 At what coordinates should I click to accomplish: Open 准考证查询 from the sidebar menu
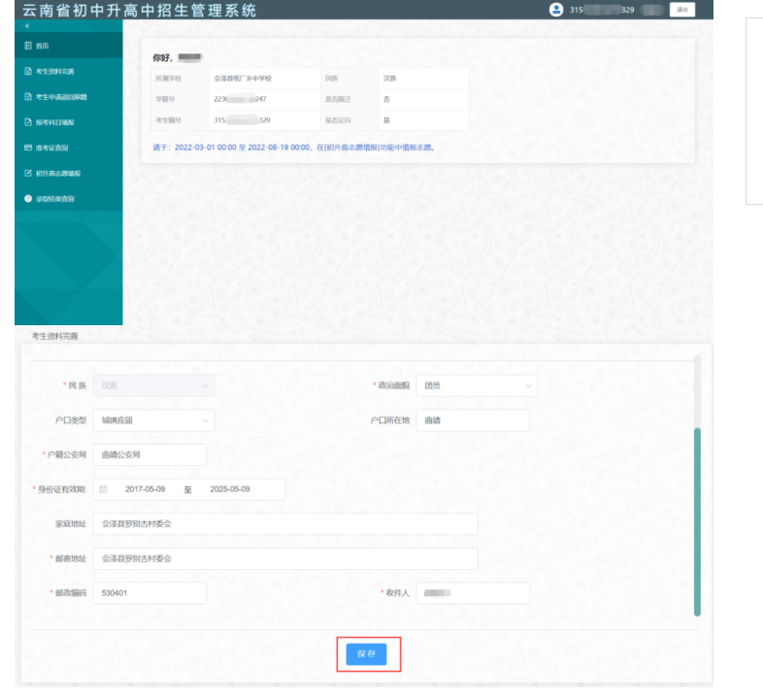click(69, 148)
